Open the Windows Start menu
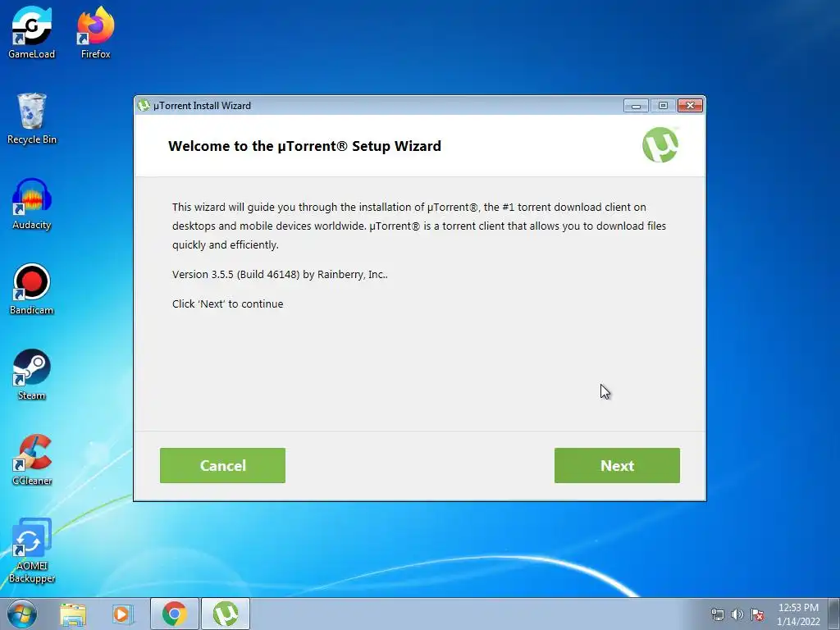The height and width of the screenshot is (630, 840). pyautogui.click(x=22, y=614)
